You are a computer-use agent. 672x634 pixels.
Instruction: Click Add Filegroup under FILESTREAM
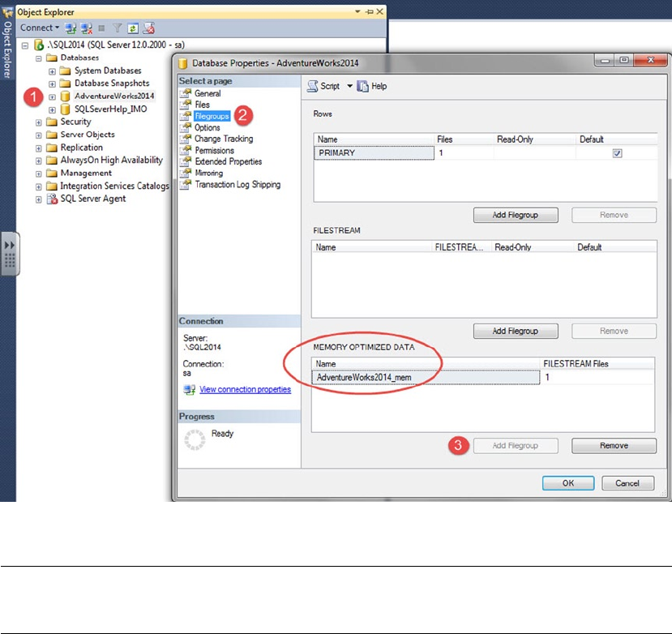coord(516,332)
